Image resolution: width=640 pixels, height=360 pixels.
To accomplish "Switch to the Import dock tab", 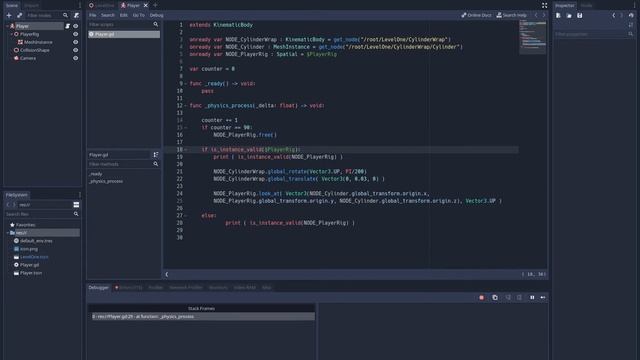I will click(x=31, y=5).
